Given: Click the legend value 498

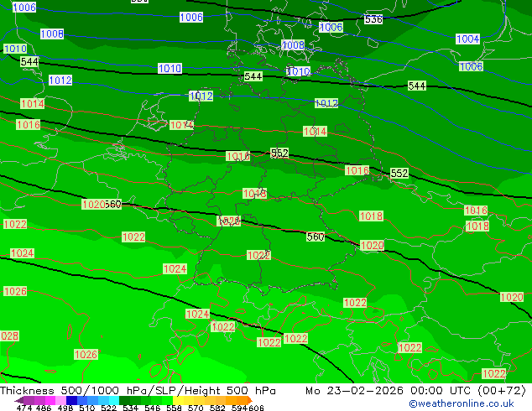Looking at the screenshot, I should [x=65, y=408].
